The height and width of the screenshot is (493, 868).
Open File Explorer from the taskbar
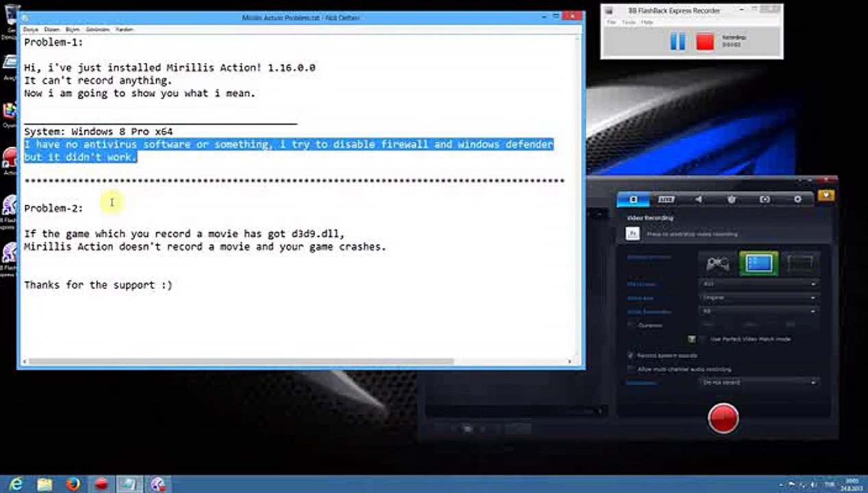click(45, 485)
